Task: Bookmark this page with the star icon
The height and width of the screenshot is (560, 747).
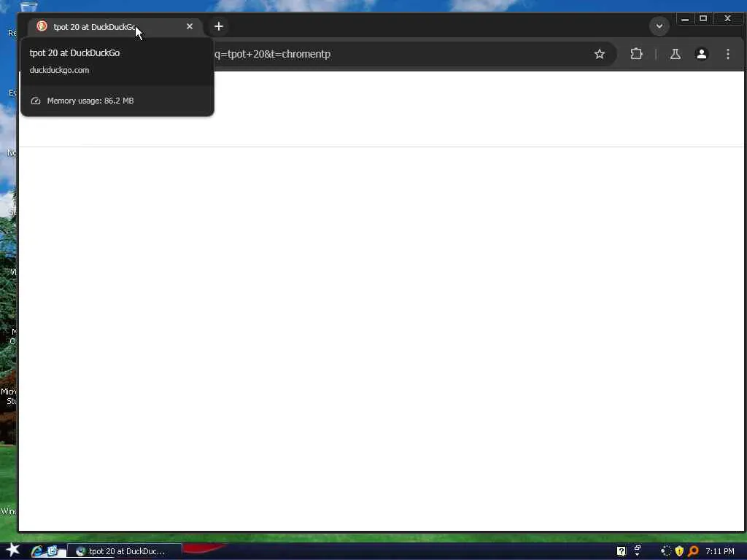Action: [x=600, y=54]
